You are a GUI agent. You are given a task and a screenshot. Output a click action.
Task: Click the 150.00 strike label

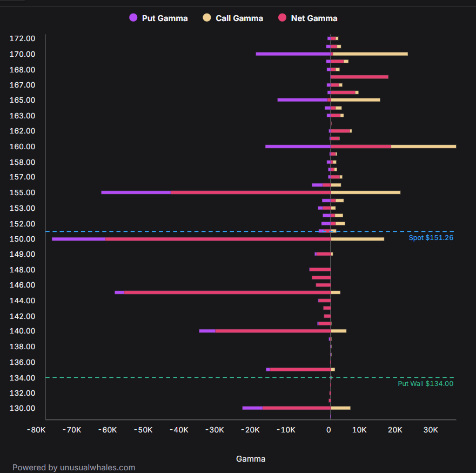23,239
